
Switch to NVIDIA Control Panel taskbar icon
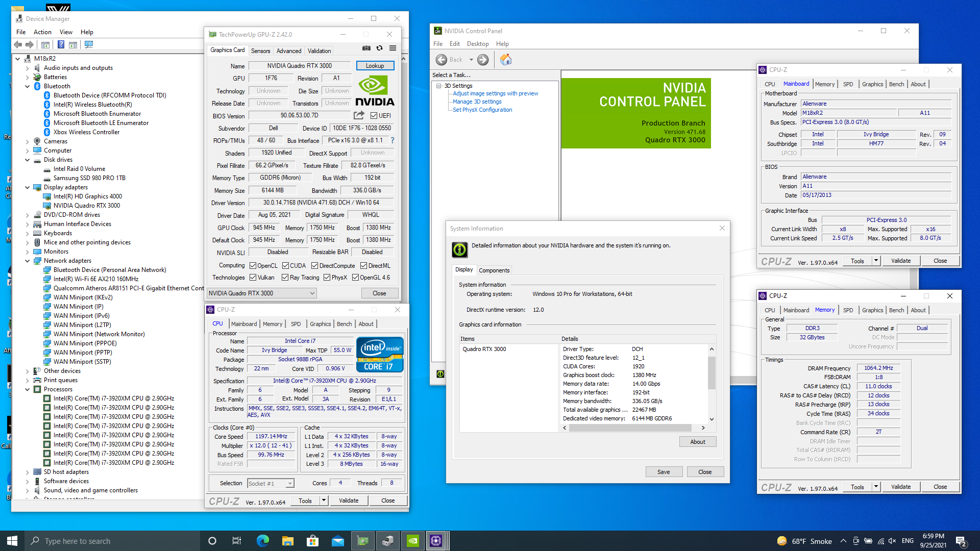click(x=412, y=541)
